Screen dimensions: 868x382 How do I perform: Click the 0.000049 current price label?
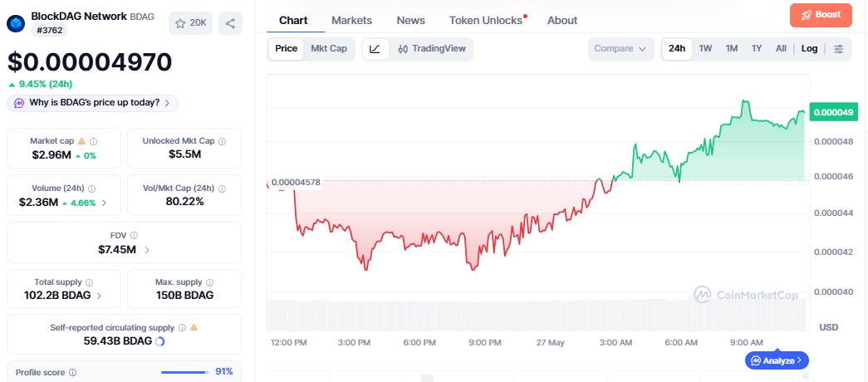coord(834,112)
